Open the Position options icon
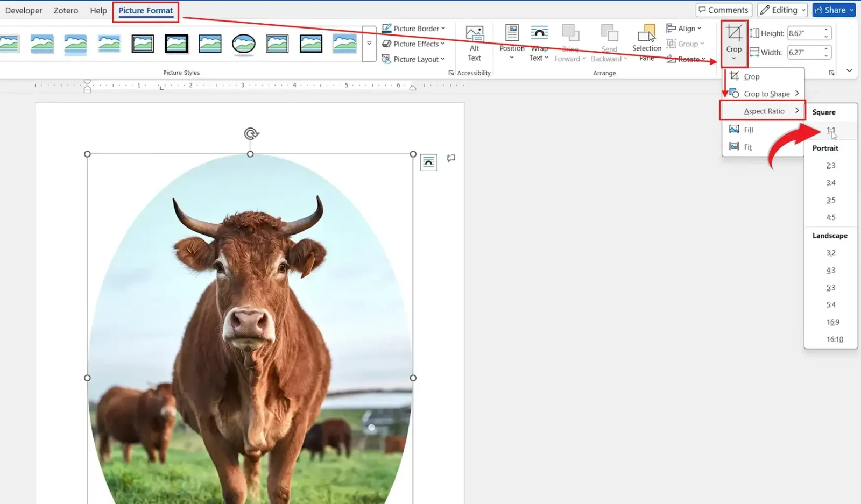The height and width of the screenshot is (504, 861). [512, 32]
